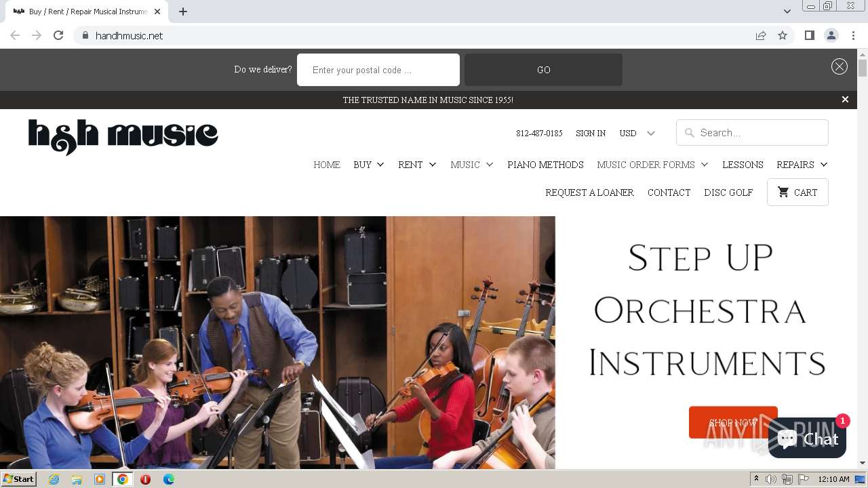This screenshot has height=488, width=868.
Task: Expand the USD currency dropdown
Action: pos(637,134)
